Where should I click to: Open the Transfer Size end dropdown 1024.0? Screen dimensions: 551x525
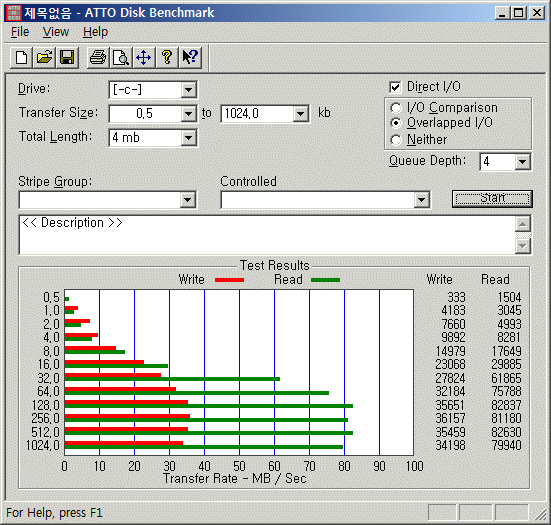point(300,114)
